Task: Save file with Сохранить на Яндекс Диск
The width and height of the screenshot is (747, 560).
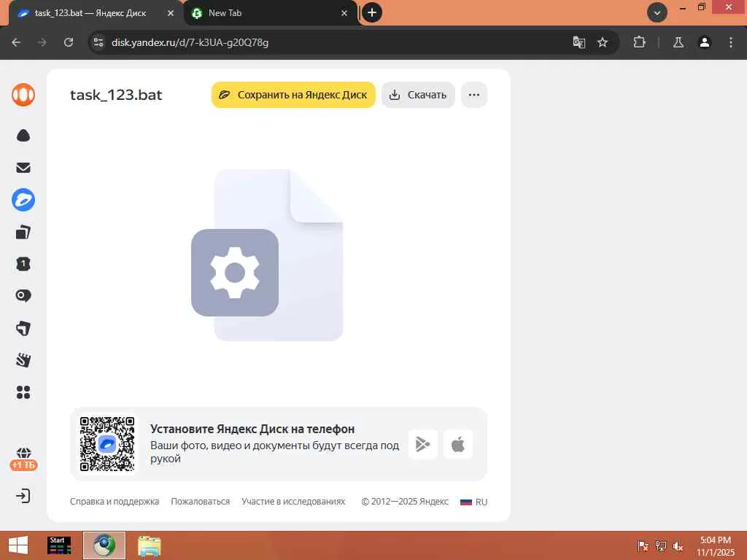Action: (x=293, y=95)
